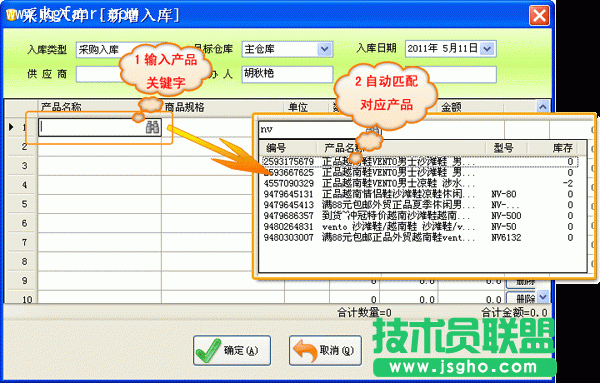The width and height of the screenshot is (600, 383).
Task: Select product 9479645131 with model NV-80
Action: pyautogui.click(x=419, y=194)
